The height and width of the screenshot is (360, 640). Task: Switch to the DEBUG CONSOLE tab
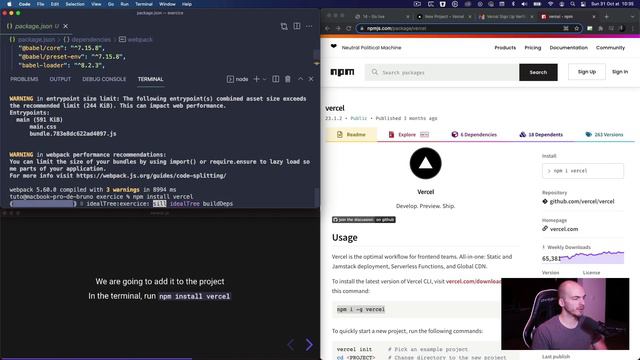click(104, 79)
